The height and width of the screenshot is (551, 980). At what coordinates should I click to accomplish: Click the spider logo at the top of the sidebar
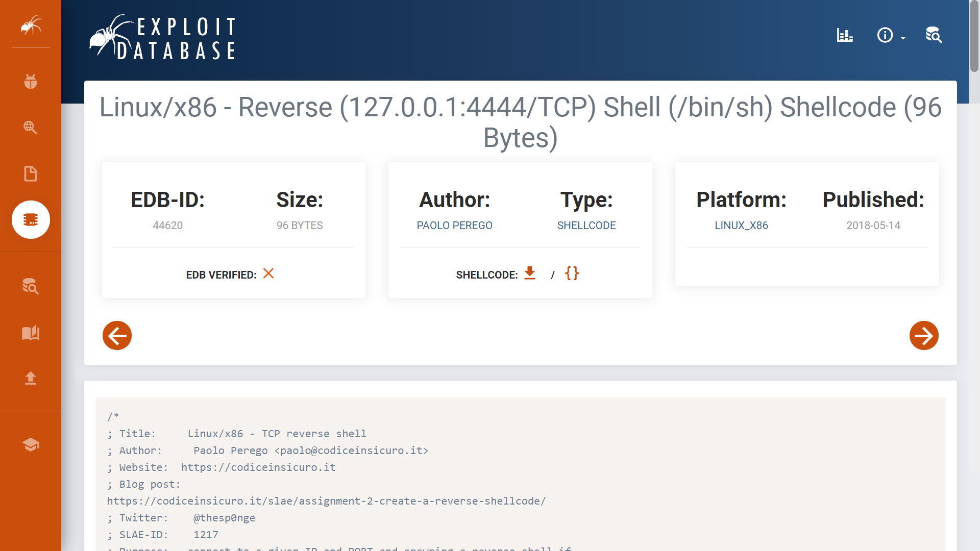point(31,26)
